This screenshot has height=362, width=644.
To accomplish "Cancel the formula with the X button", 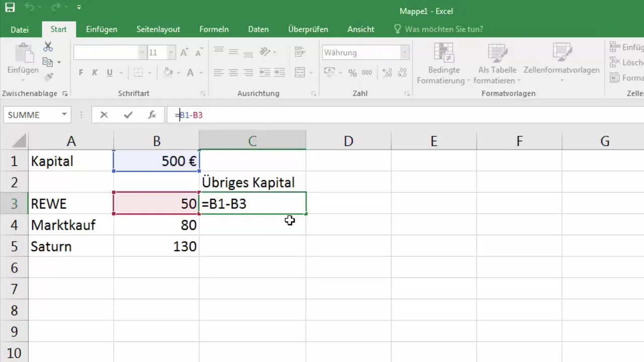I will click(x=104, y=115).
